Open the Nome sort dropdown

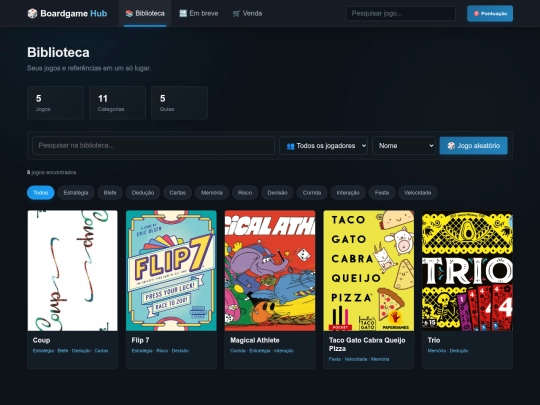coord(404,146)
